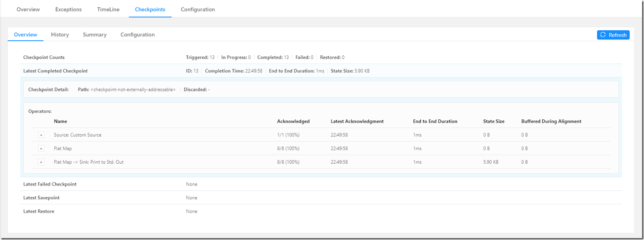Click the Flat Map -> Sink: Print to Std. Out name

[x=89, y=162]
